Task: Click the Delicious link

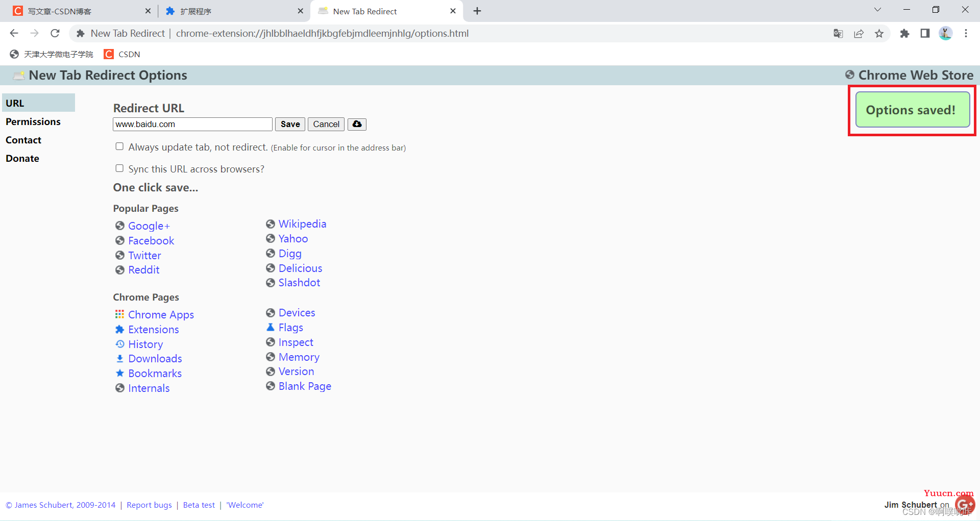Action: [x=300, y=268]
